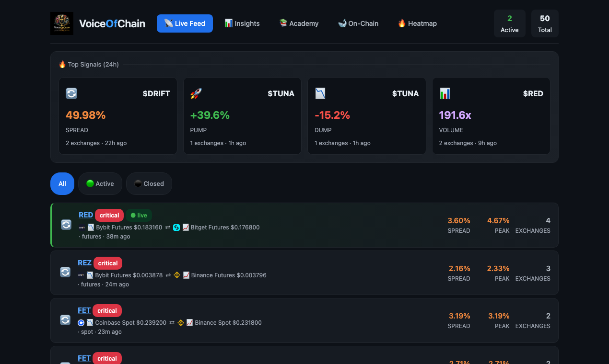Switch to the Heatmap tab
Screen dimensions: 609x364
pos(417,23)
